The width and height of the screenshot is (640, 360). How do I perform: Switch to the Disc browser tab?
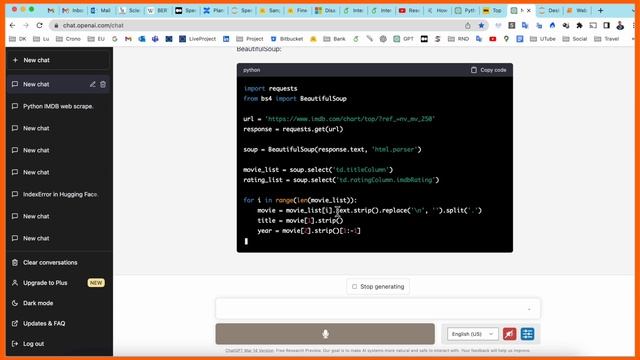coord(326,10)
